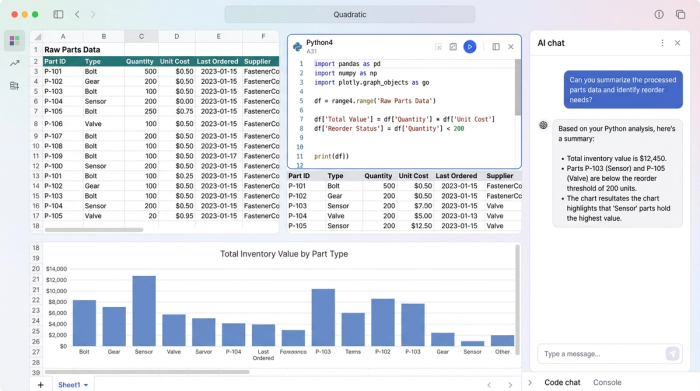Toggle the editor split layout icon
This screenshot has width=700, height=391.
pyautogui.click(x=496, y=46)
